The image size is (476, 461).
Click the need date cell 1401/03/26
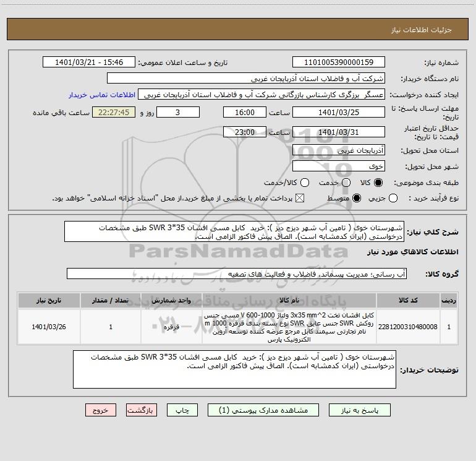pyautogui.click(x=49, y=327)
